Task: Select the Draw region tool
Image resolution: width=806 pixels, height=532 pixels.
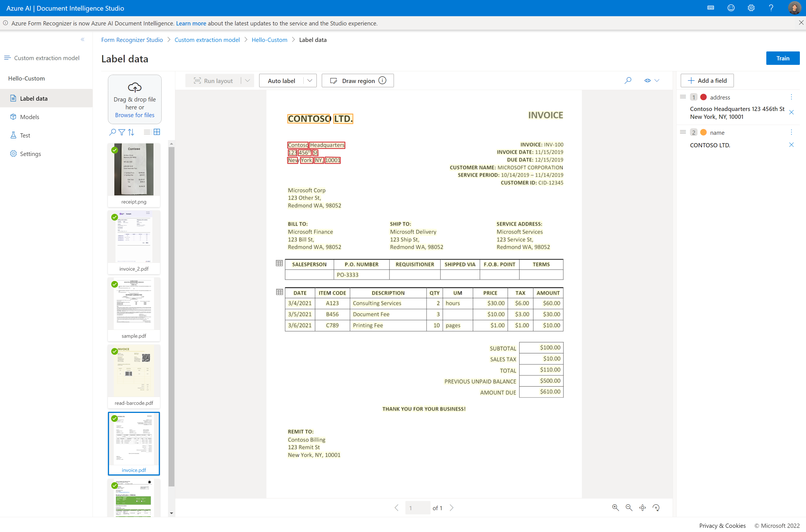Action: (x=356, y=80)
